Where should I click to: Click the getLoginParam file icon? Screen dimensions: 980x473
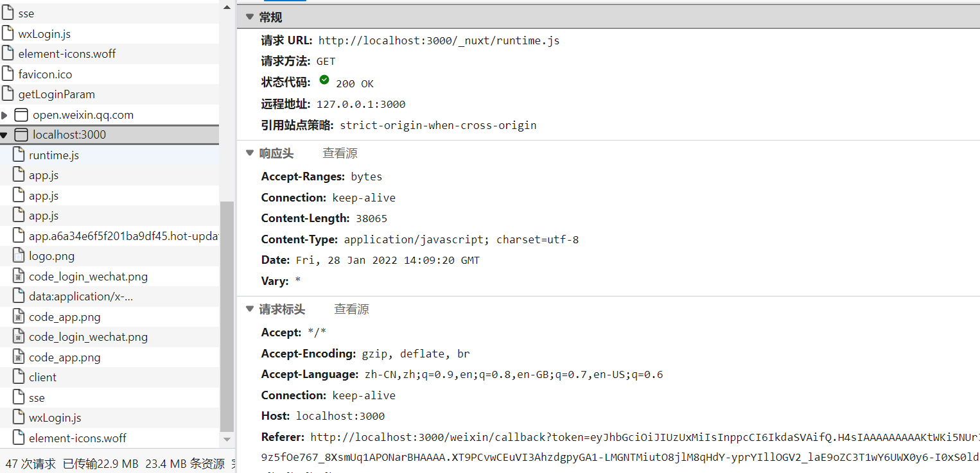[x=8, y=94]
